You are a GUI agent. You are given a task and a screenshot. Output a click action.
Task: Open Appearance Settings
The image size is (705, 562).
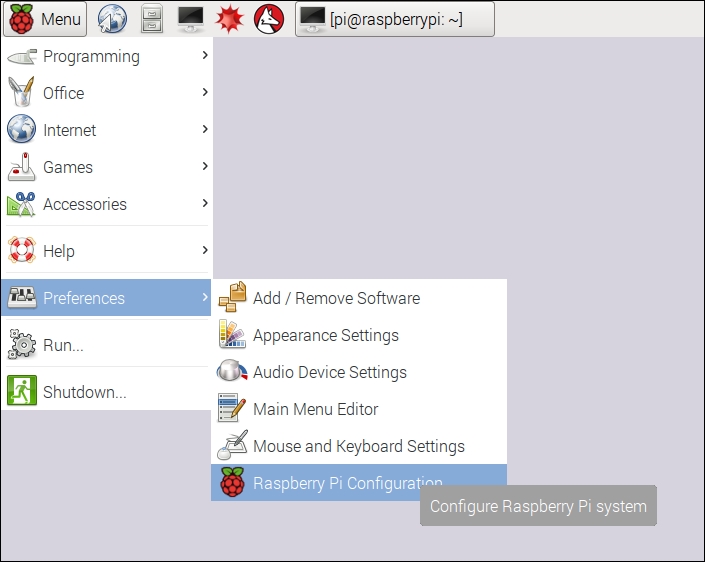[359, 335]
